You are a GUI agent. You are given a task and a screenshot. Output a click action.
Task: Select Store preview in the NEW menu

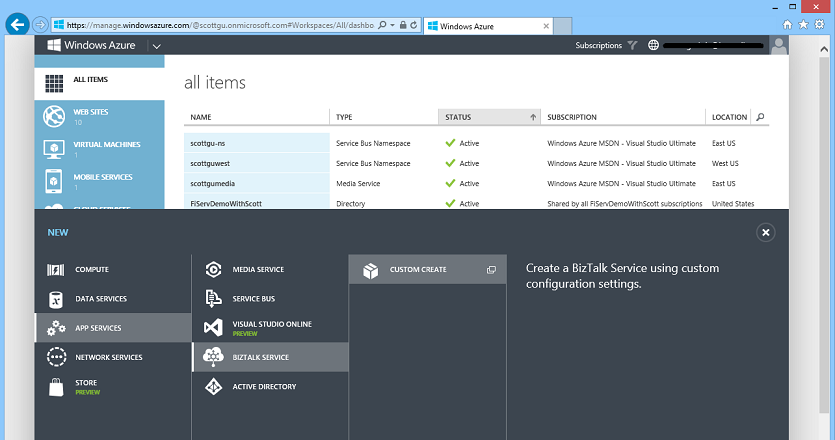tap(113, 387)
